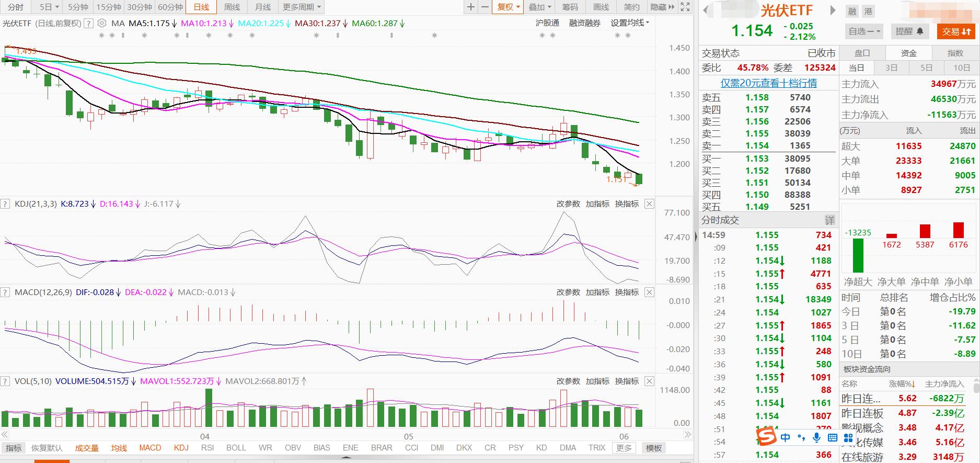Toggle RSI indicator on
This screenshot has width=980, height=463.
coord(207,448)
